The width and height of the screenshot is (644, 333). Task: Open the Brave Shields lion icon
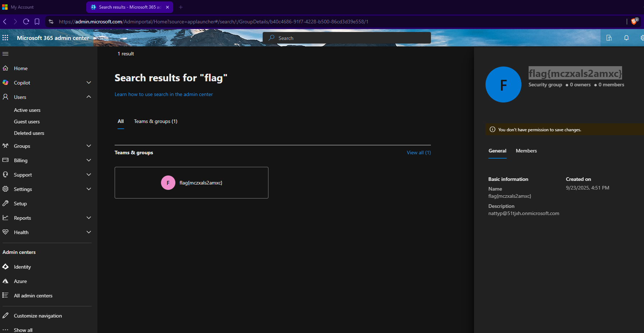[634, 22]
